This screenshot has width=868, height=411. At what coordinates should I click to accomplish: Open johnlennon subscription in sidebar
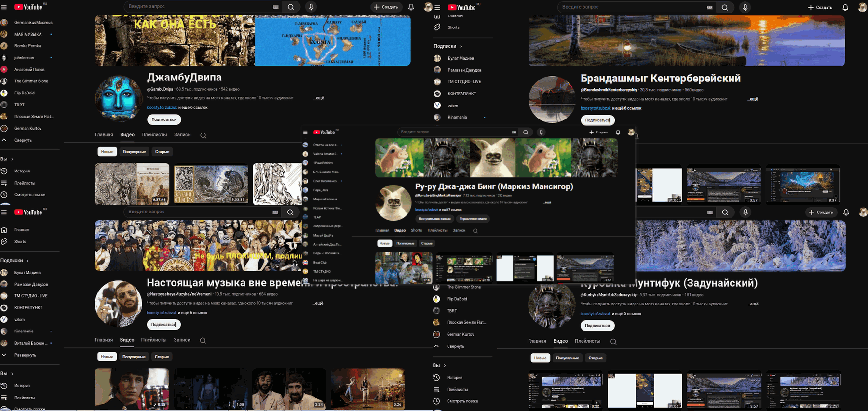pyautogui.click(x=24, y=58)
